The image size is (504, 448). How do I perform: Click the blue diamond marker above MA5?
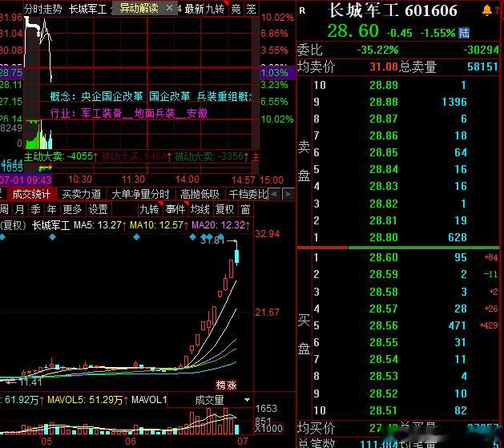[x=52, y=237]
